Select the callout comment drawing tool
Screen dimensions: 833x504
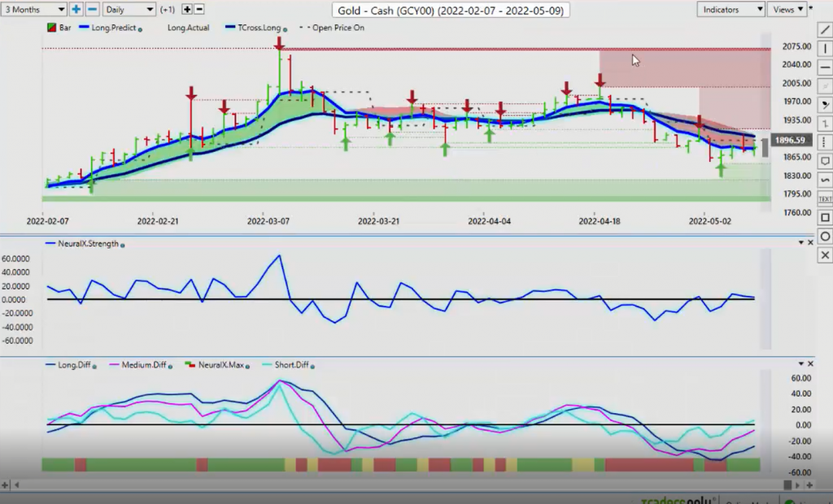[825, 161]
